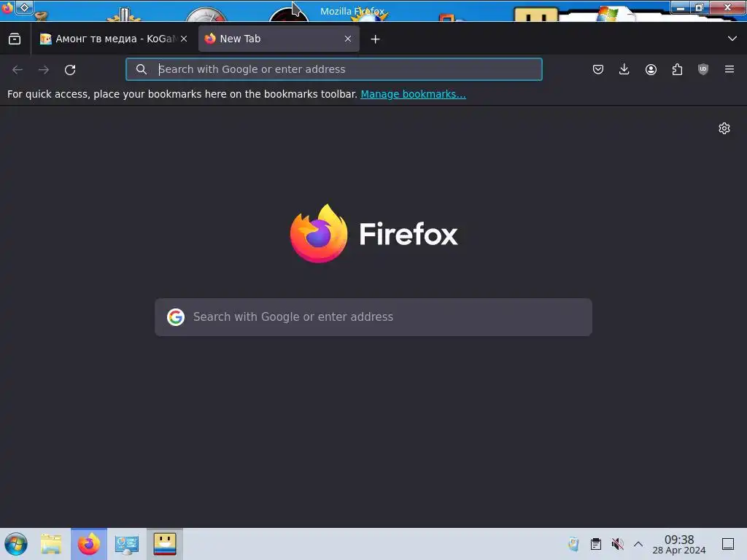747x560 pixels.
Task: Go back one page
Action: 18,69
